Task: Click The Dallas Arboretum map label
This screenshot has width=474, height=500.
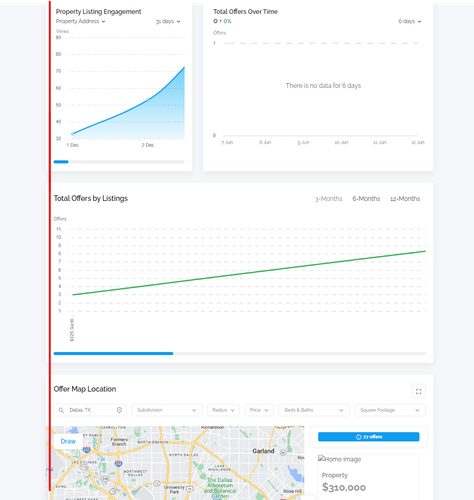Action: click(x=220, y=488)
